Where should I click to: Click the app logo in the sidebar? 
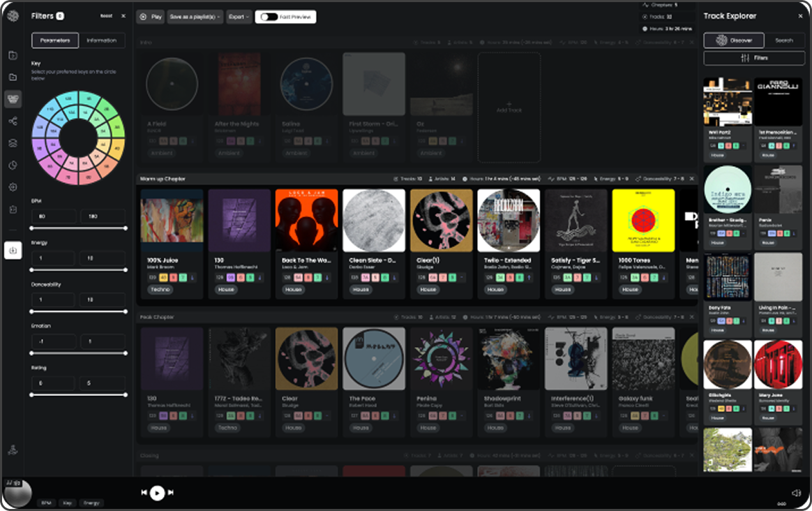13,16
